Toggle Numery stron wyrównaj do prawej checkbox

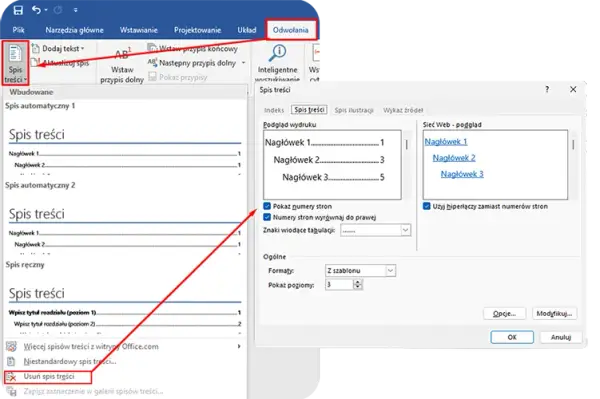pos(267,217)
